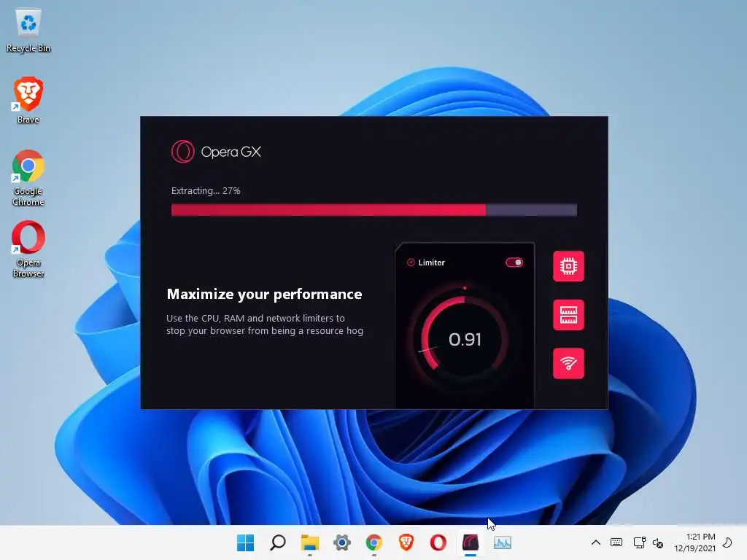Click the Limiter gauge dial showing 0.91
Screen dimensions: 747x560
coord(465,339)
